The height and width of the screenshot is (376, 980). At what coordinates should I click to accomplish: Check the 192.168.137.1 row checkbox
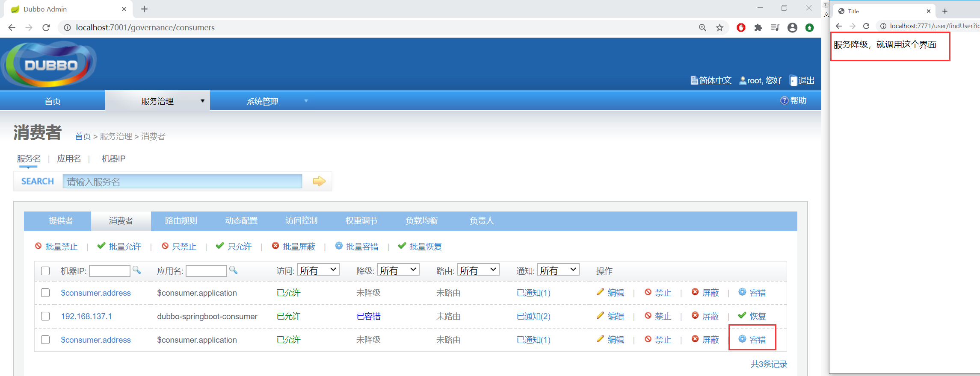tap(45, 316)
